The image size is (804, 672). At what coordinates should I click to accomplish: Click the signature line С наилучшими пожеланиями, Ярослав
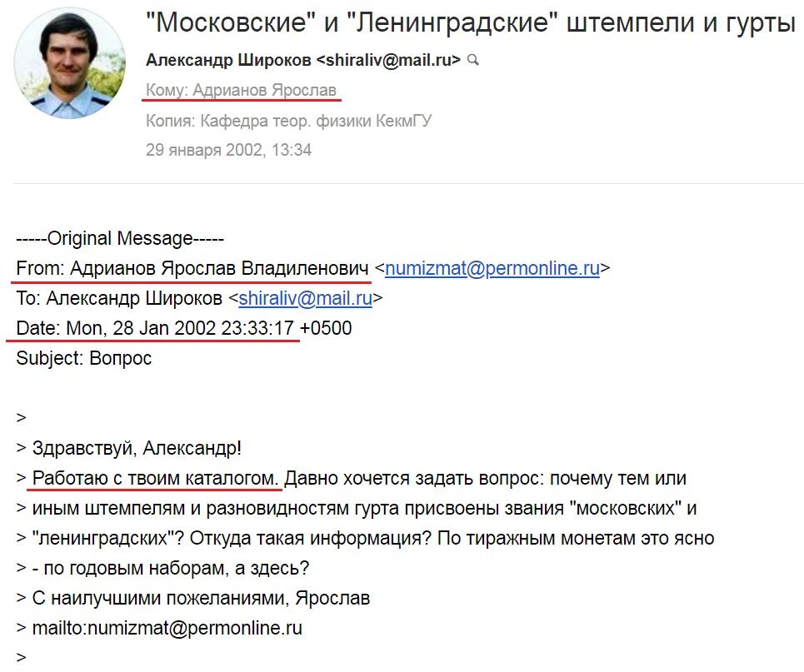[x=201, y=598]
